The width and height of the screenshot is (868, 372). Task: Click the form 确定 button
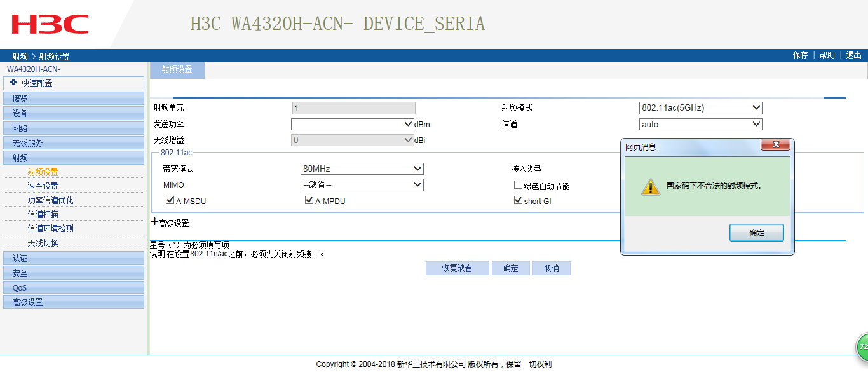[510, 268]
